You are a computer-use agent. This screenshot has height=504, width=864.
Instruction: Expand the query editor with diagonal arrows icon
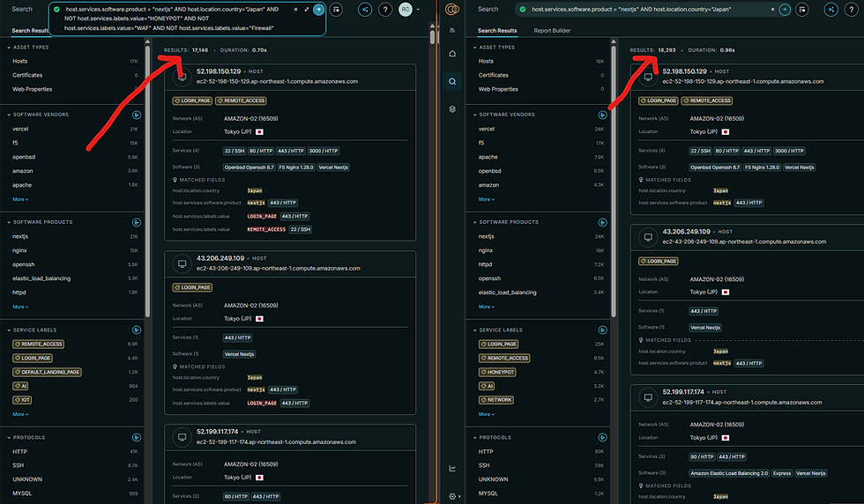[307, 10]
